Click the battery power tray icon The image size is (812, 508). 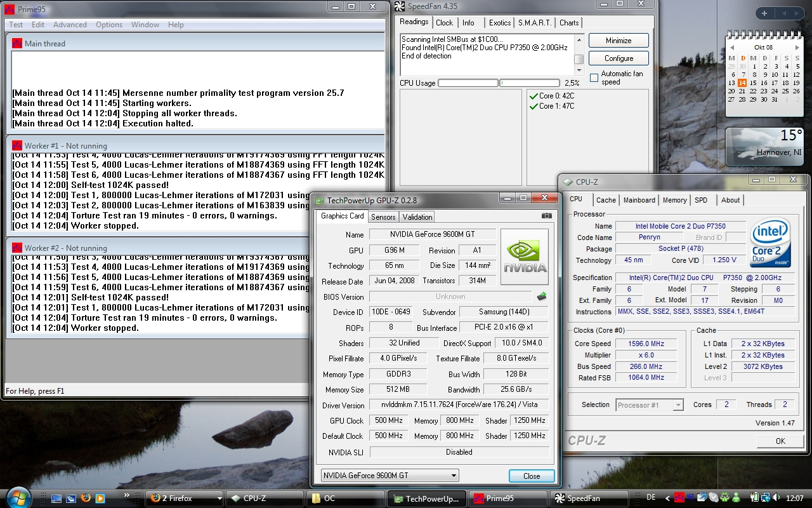tap(754, 498)
